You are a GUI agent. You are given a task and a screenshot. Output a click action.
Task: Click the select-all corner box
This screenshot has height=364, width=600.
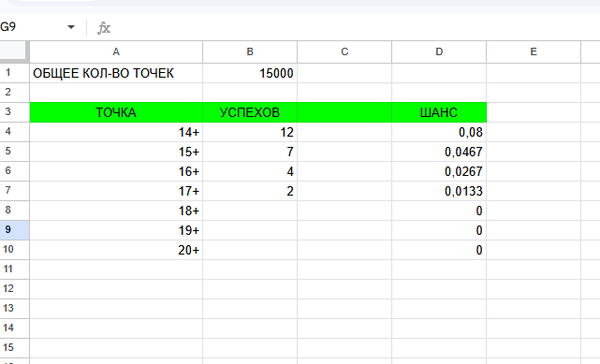tap(14, 51)
